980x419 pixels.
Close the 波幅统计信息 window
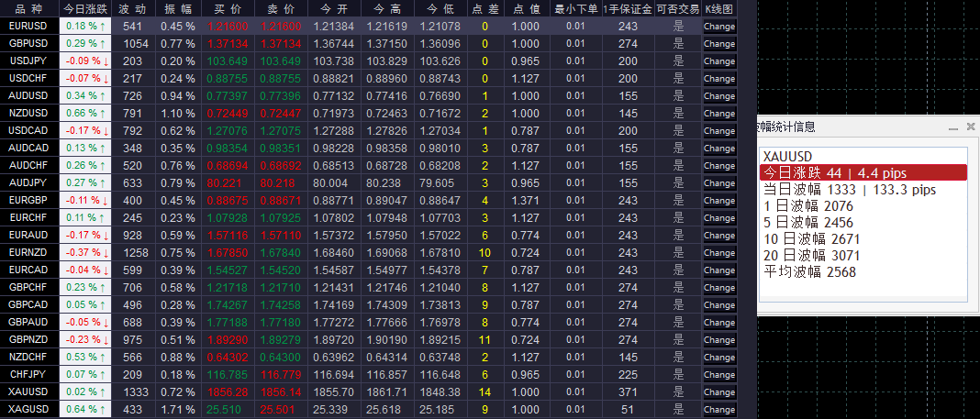(x=971, y=127)
